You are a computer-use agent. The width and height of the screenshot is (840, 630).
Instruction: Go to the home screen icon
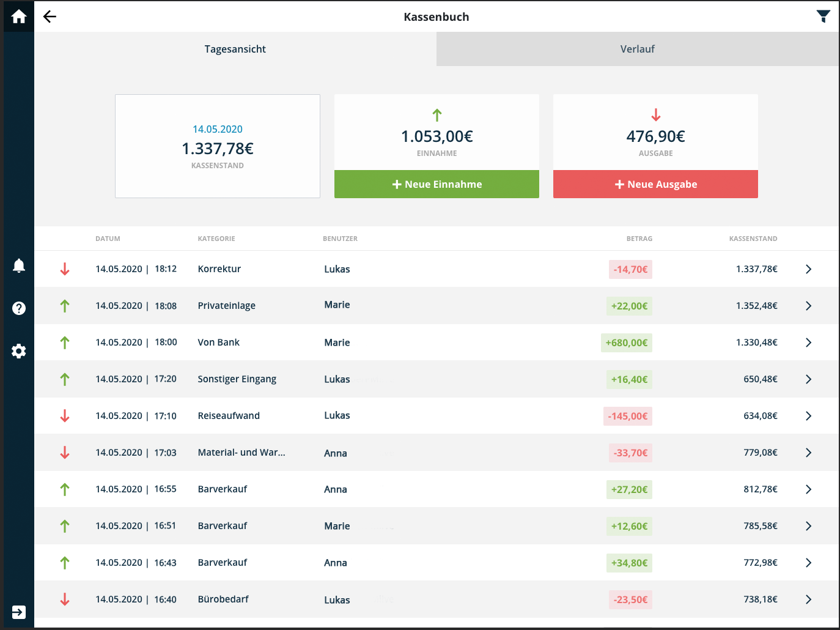18,17
